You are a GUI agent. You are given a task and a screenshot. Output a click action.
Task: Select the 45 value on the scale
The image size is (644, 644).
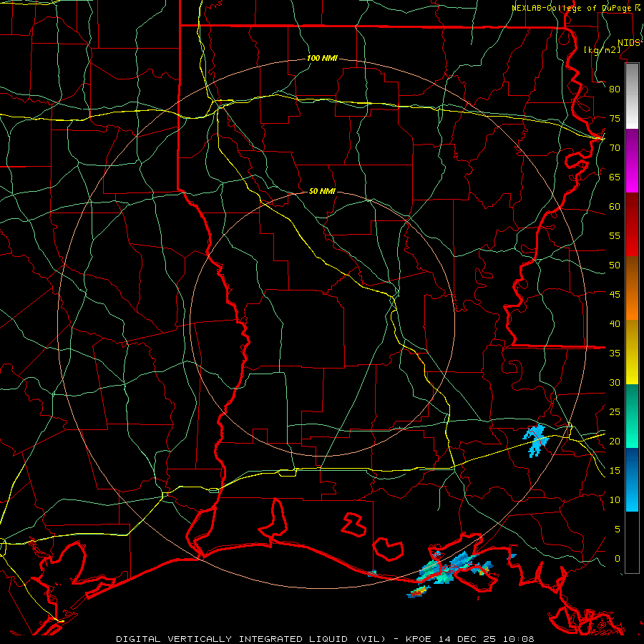coord(615,295)
